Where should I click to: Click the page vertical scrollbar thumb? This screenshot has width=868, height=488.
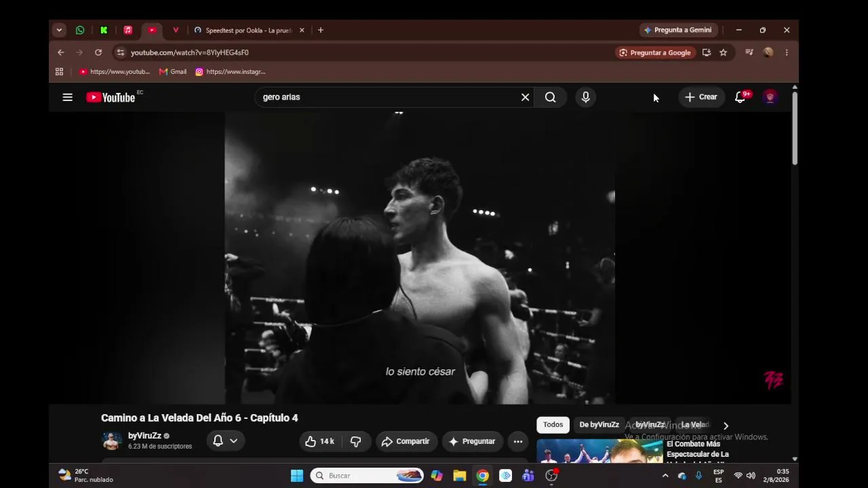pos(795,127)
